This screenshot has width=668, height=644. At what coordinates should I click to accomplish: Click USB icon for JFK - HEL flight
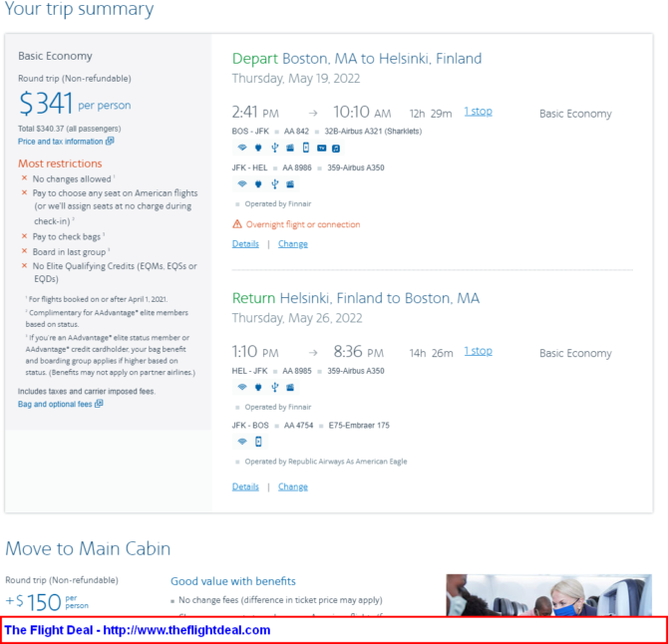pyautogui.click(x=275, y=184)
